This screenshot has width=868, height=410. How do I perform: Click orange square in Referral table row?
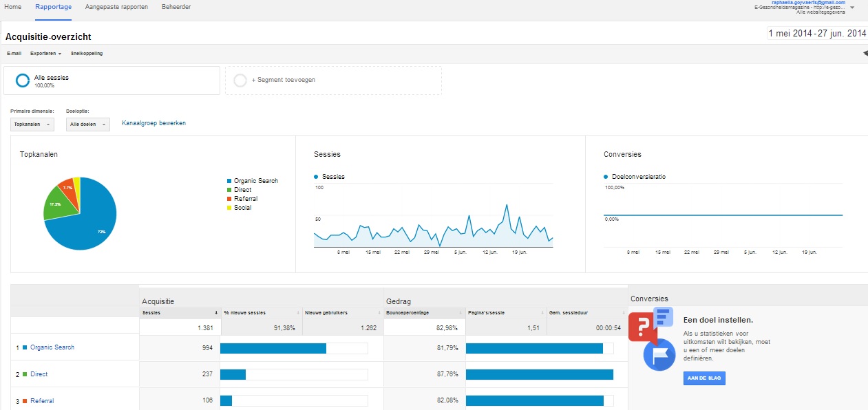(x=25, y=401)
